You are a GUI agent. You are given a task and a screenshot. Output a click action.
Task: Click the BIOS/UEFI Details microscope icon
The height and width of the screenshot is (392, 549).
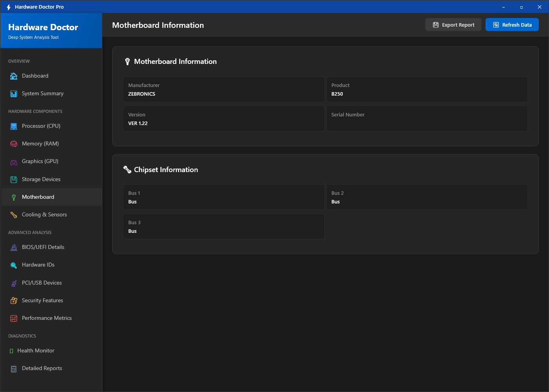point(14,247)
